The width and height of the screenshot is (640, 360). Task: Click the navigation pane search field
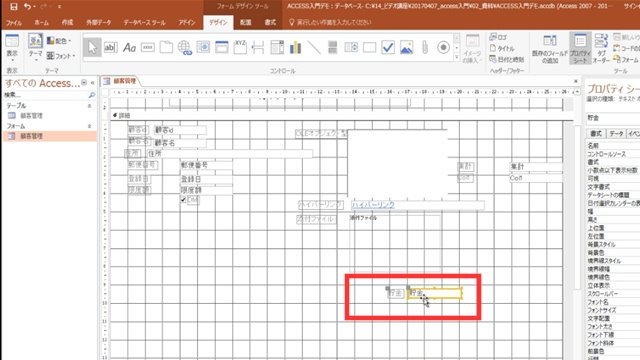[x=46, y=95]
